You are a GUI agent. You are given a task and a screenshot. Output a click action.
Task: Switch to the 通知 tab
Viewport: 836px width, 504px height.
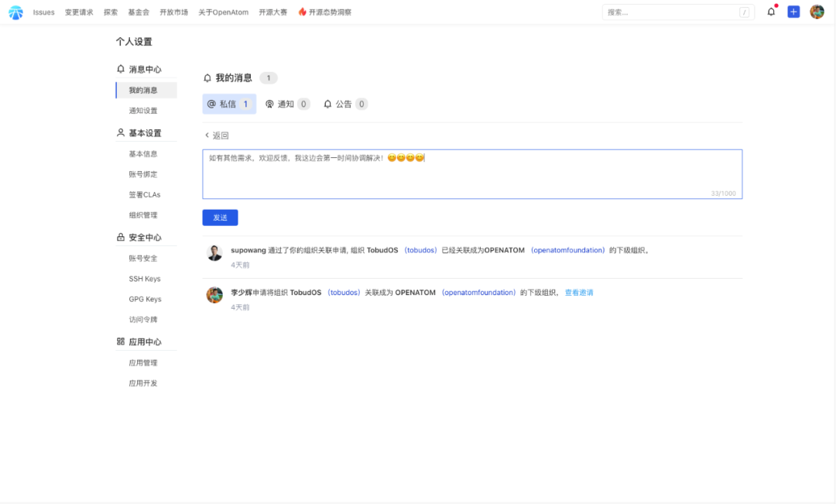[287, 104]
